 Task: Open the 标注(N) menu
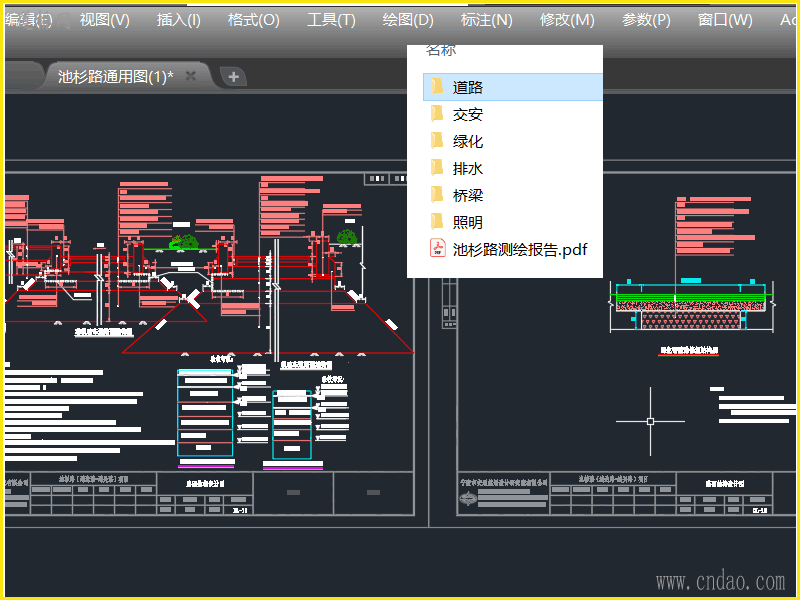click(487, 20)
